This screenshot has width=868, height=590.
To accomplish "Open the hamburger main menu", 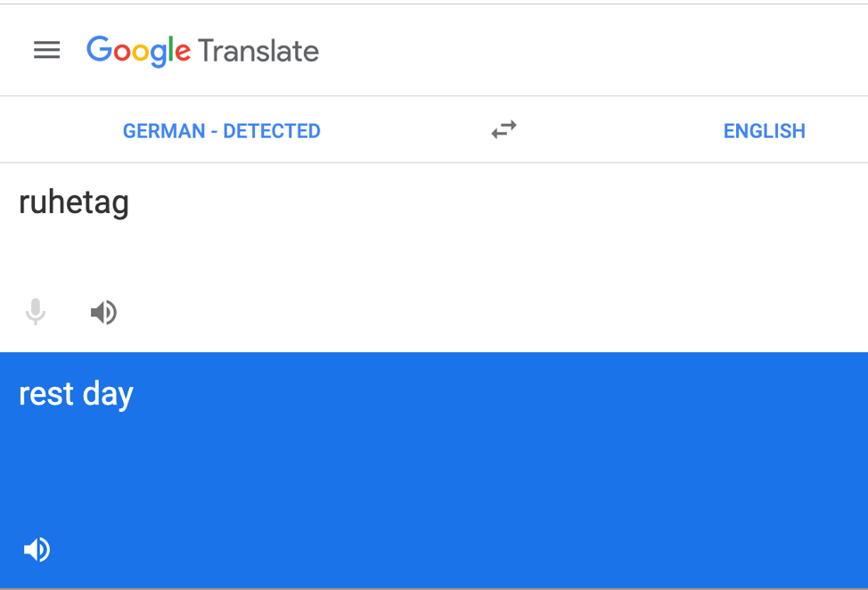I will (46, 51).
